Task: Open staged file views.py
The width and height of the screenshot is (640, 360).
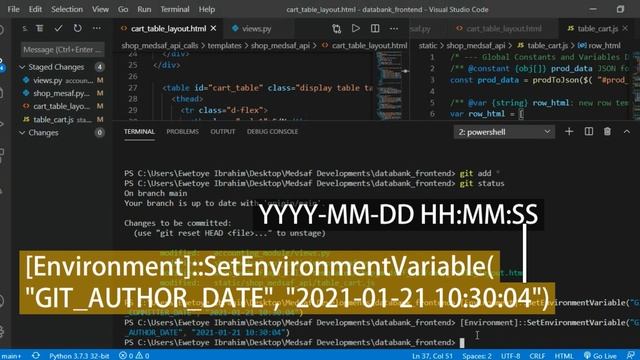Action: point(61,80)
